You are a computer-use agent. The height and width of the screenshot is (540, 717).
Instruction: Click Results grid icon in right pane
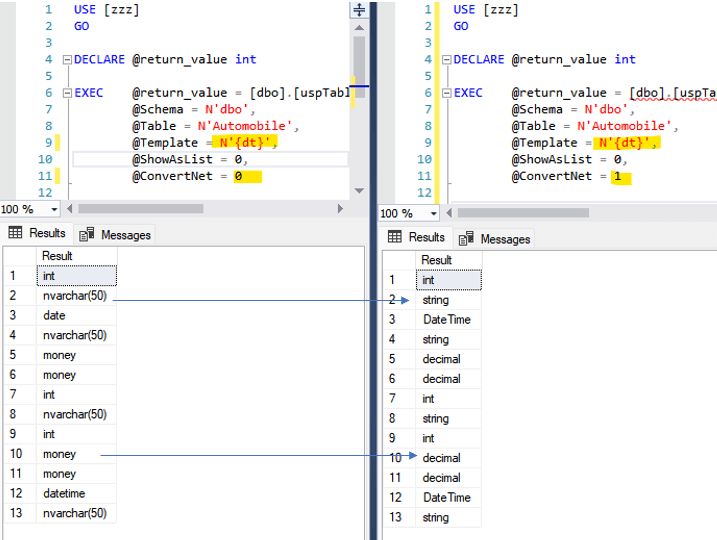coord(395,237)
